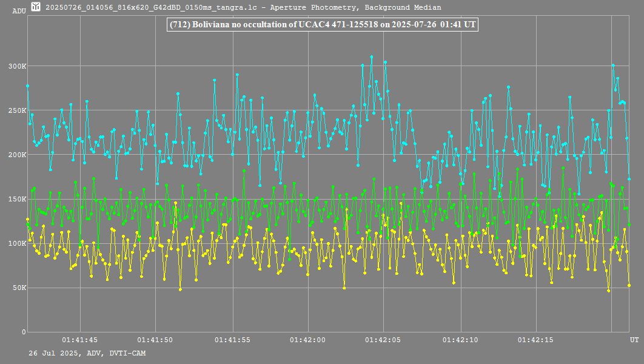Select the 01:41:50 time axis label

(155, 340)
